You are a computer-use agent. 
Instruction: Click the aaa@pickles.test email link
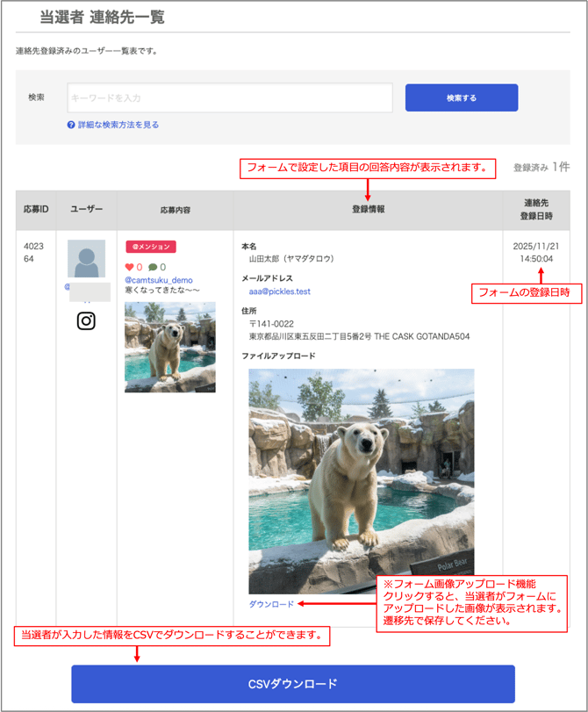pyautogui.click(x=279, y=291)
